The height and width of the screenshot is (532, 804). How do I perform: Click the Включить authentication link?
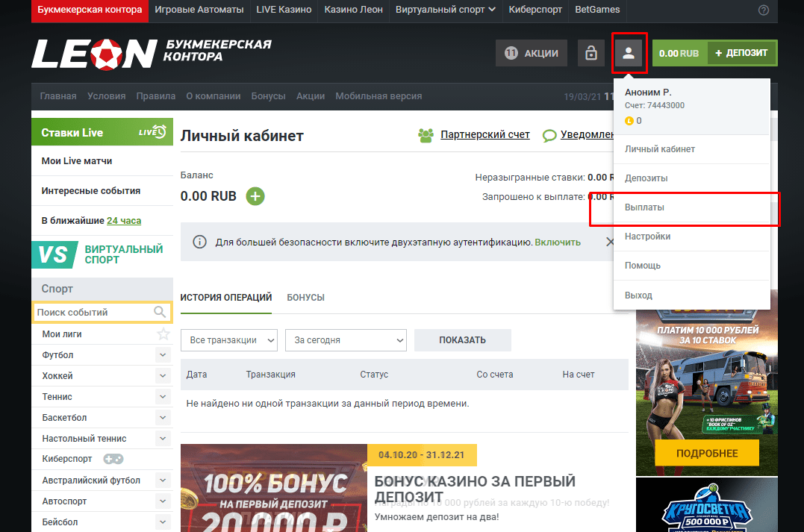point(558,242)
